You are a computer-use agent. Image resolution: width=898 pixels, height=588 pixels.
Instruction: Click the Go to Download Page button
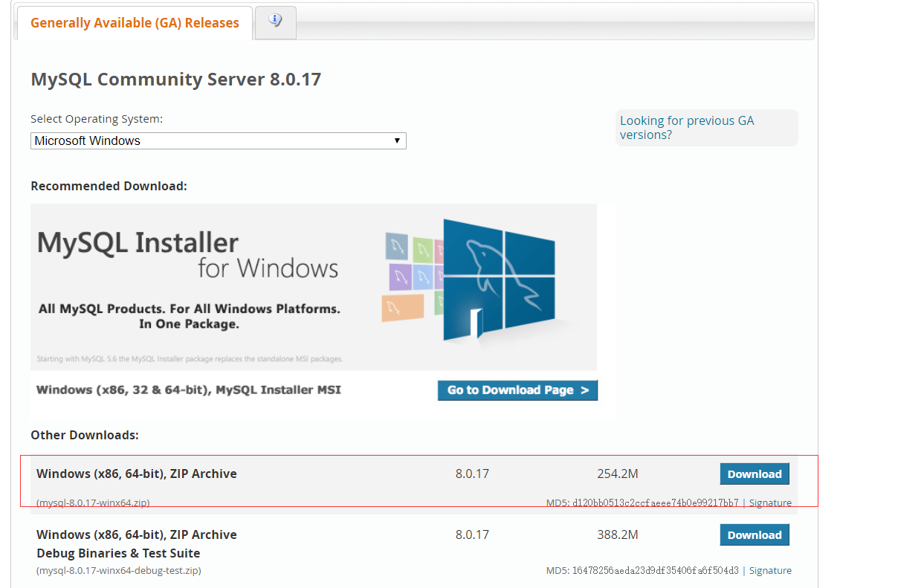click(517, 390)
